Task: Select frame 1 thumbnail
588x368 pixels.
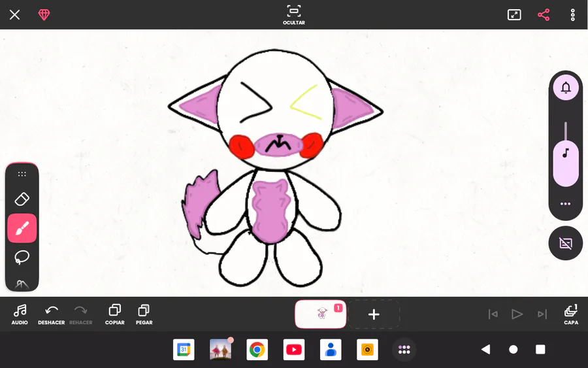Action: tap(321, 314)
